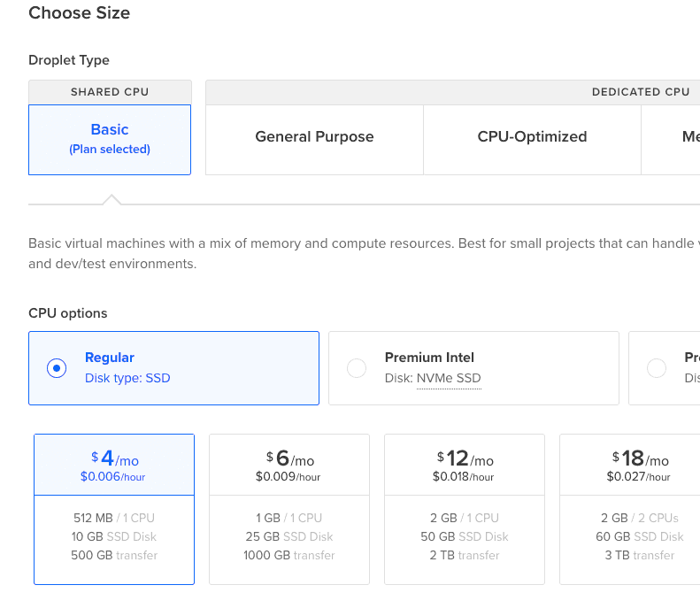Screen dimensions: 700x616
Task: Click the '50 GB SSD Disk' text
Action: point(465,536)
